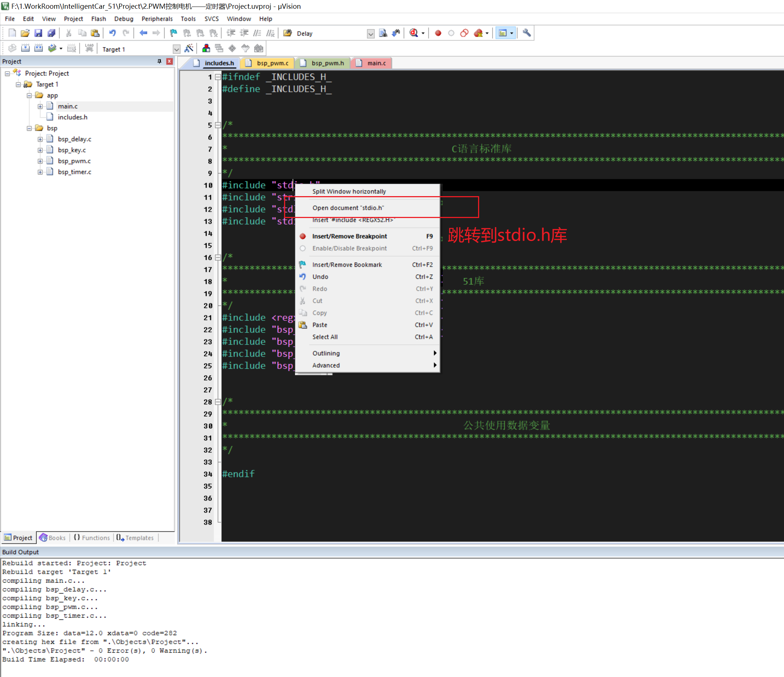This screenshot has height=677, width=784.
Task: Create a new file with the New icon
Action: [x=12, y=33]
